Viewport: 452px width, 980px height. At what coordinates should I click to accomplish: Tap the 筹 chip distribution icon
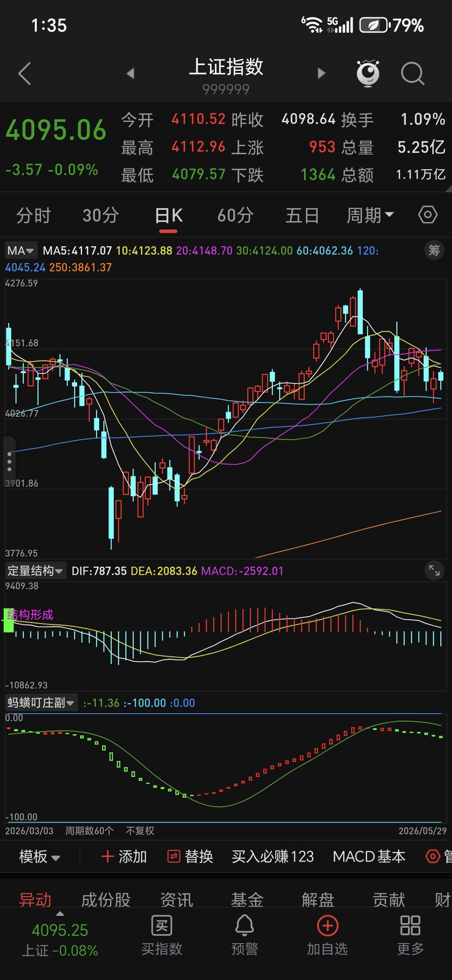point(434,250)
